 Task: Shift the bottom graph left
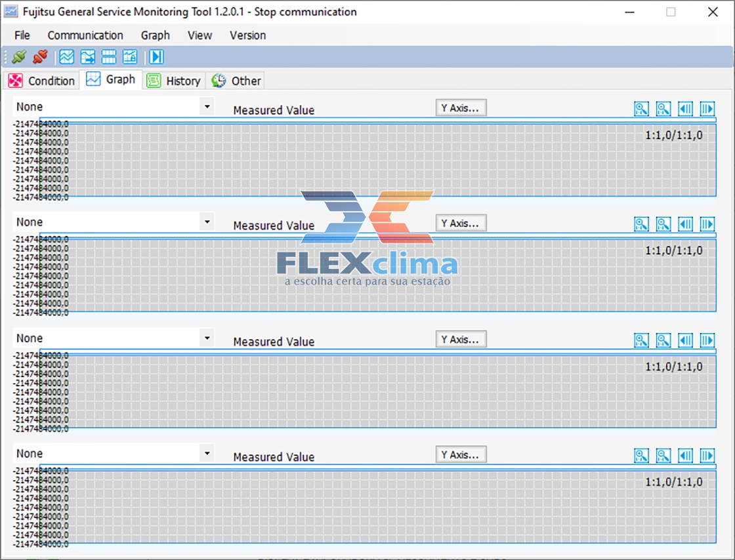(x=685, y=455)
